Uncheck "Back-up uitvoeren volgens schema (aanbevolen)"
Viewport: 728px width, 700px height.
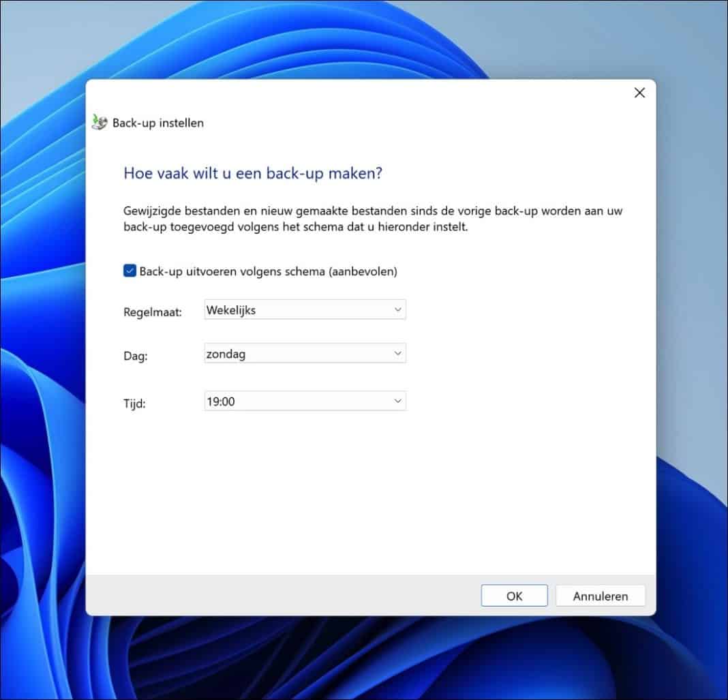(130, 271)
